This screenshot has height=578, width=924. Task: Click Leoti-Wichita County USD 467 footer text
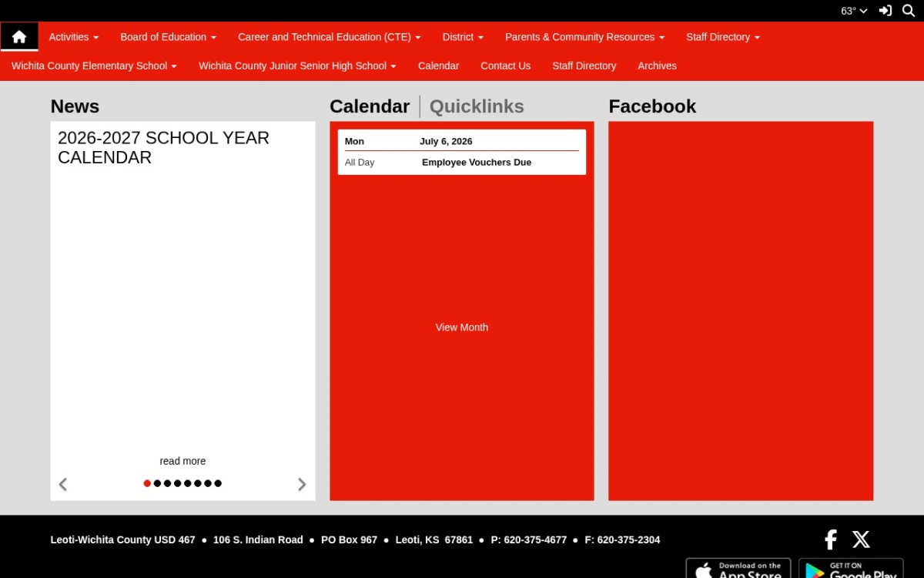(123, 540)
